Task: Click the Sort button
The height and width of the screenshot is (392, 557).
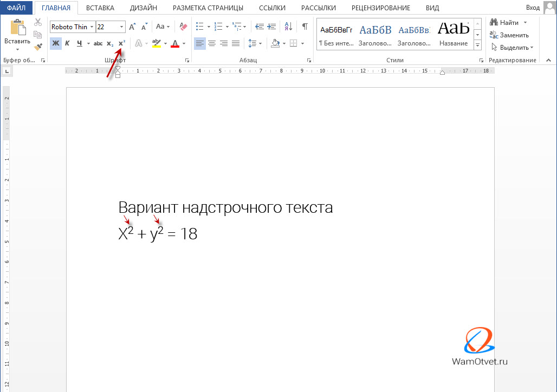Action: pos(288,27)
